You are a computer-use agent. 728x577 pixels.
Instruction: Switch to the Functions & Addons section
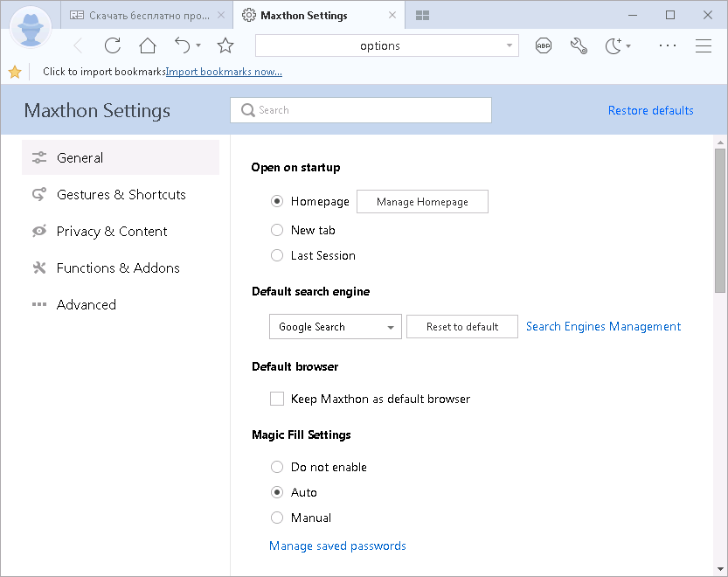118,268
